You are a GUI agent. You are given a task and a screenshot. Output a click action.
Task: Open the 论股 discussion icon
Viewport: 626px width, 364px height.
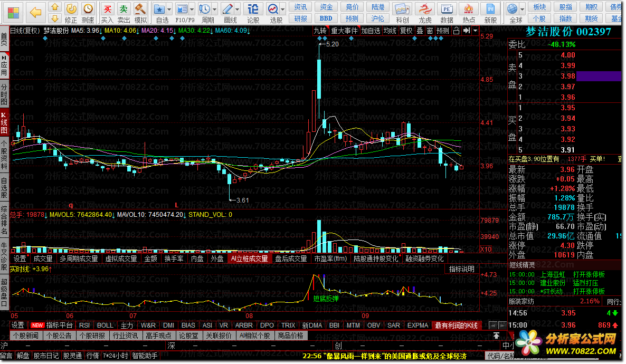[253, 9]
